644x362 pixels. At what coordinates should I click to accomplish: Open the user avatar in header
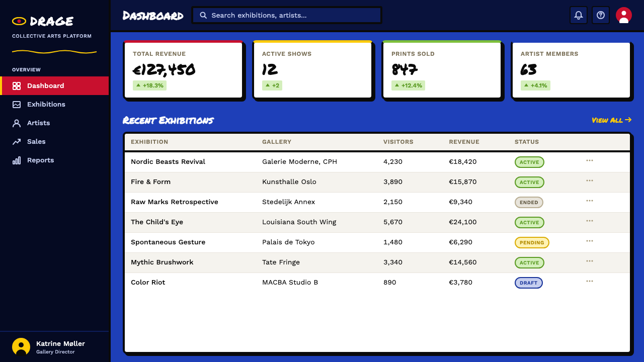tap(624, 15)
